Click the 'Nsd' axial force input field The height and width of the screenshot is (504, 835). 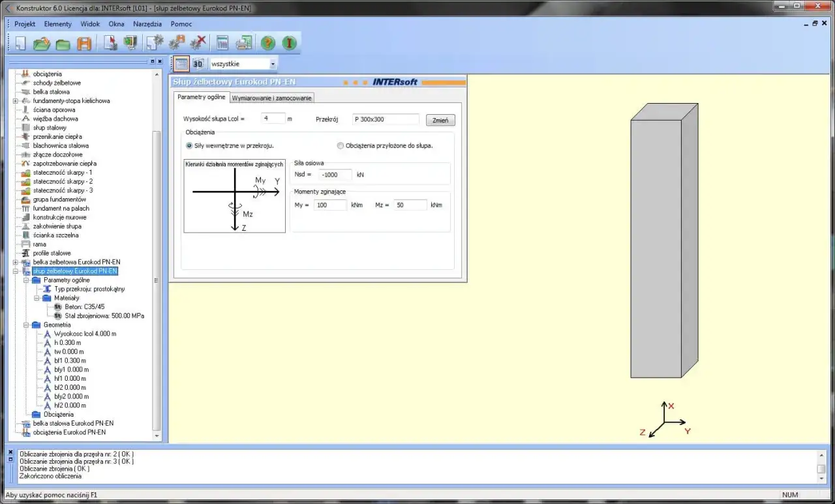click(335, 175)
